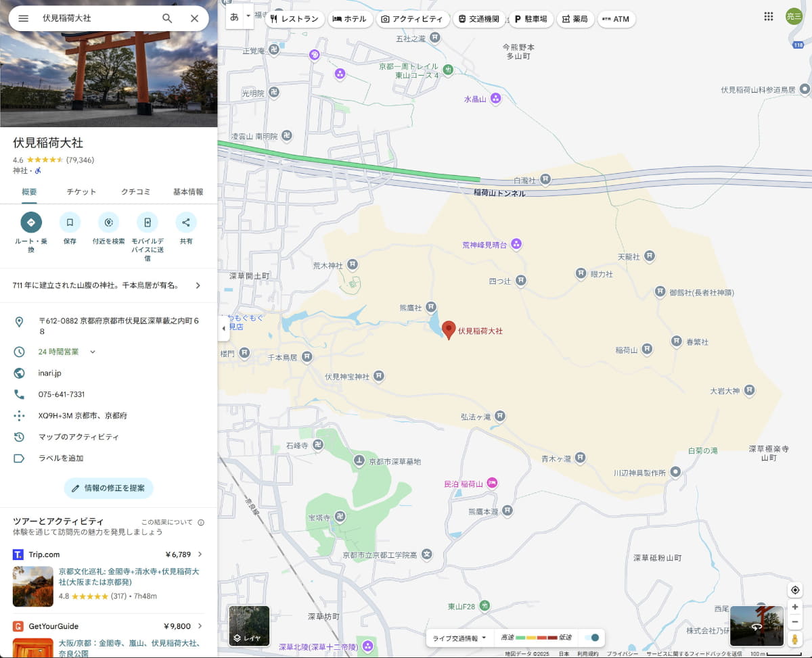Expand the 711年に建立 description chevron
The width and height of the screenshot is (812, 658).
point(198,285)
